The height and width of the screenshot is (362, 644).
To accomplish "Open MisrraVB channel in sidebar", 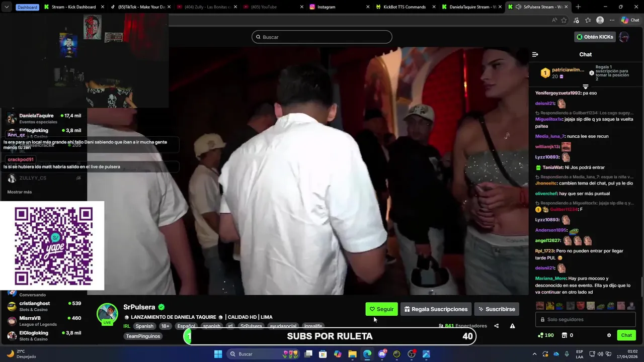I will 44,321.
